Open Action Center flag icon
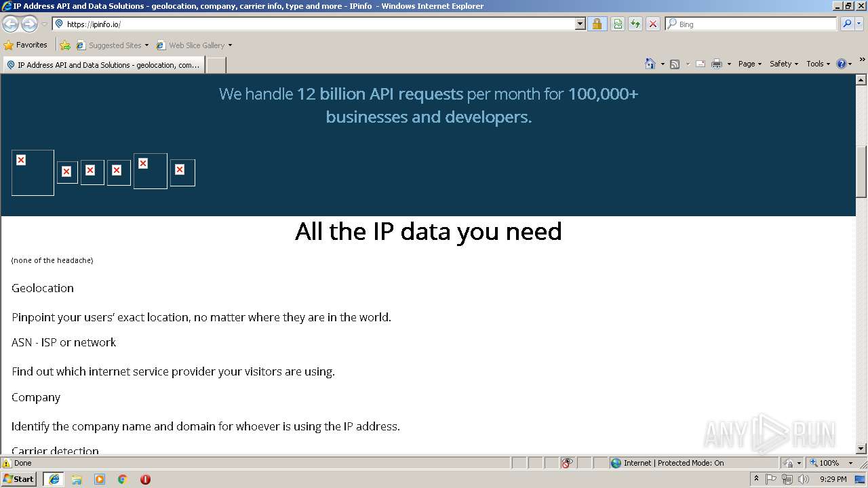Viewport: 868px width, 488px height. (771, 479)
